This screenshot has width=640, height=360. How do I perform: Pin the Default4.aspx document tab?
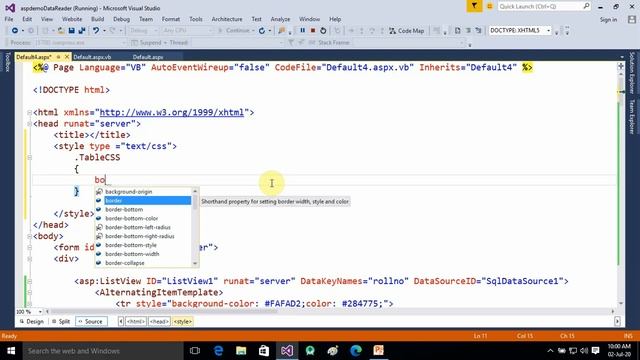tap(59, 57)
